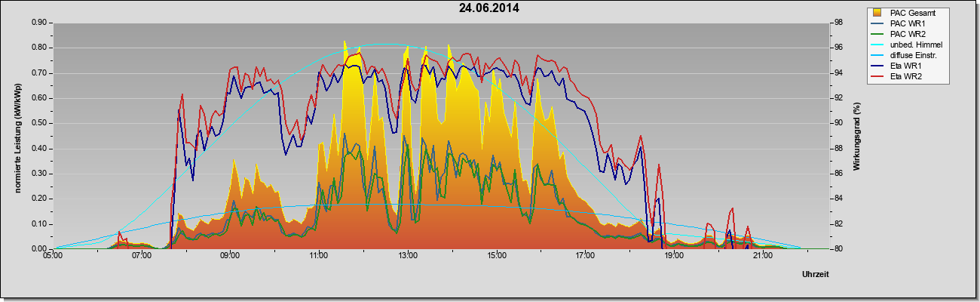This screenshot has height=302, width=980.
Task: Click the 0.00 value on left axis
Action: [x=40, y=249]
